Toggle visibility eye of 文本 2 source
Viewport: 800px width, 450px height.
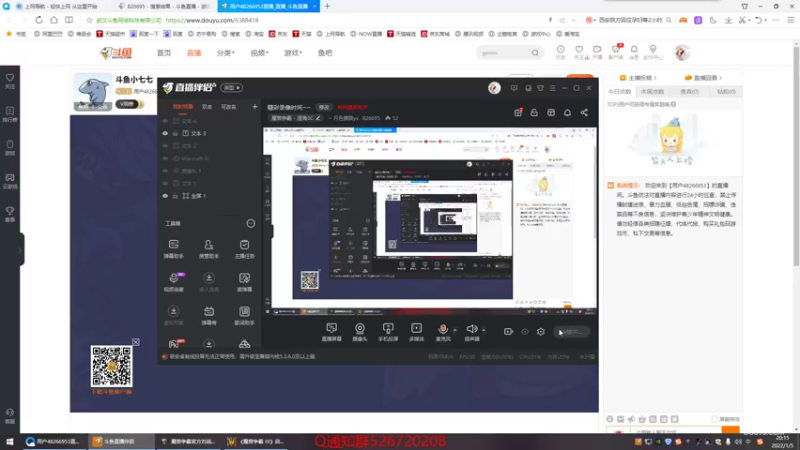165,146
